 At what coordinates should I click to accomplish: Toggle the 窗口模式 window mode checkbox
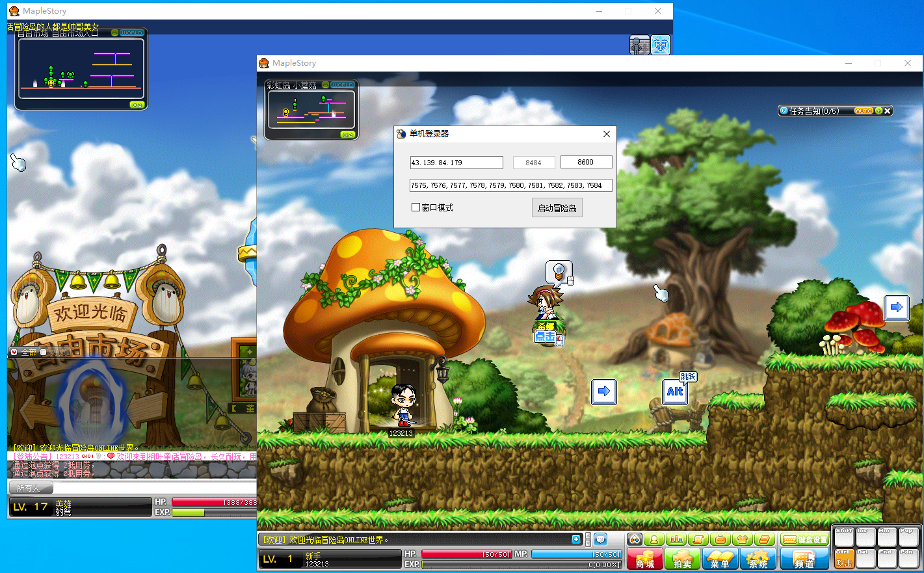point(416,207)
